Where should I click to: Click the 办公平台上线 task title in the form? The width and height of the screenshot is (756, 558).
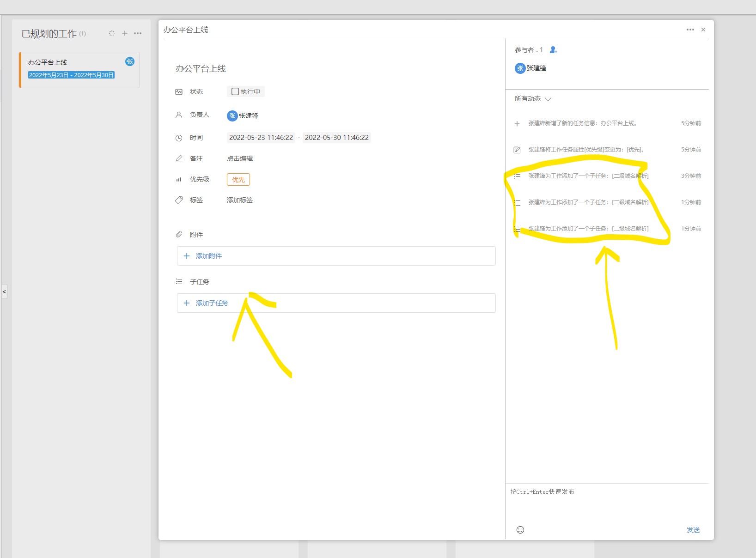(x=201, y=69)
